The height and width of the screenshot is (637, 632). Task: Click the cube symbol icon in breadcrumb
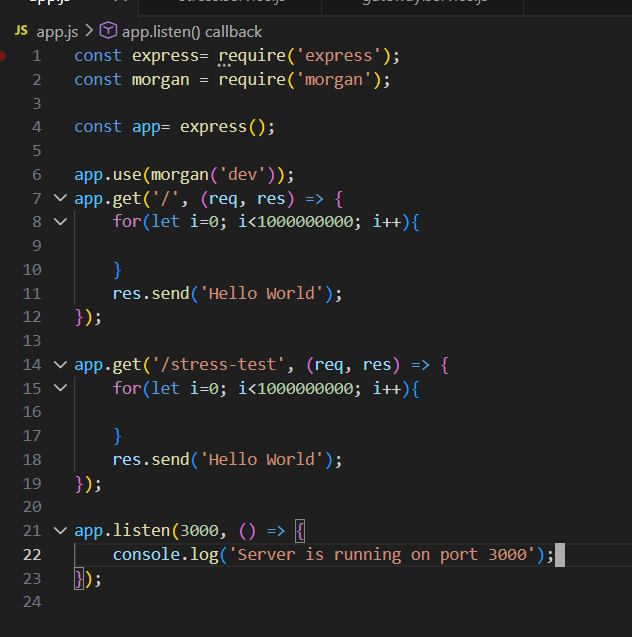[108, 31]
